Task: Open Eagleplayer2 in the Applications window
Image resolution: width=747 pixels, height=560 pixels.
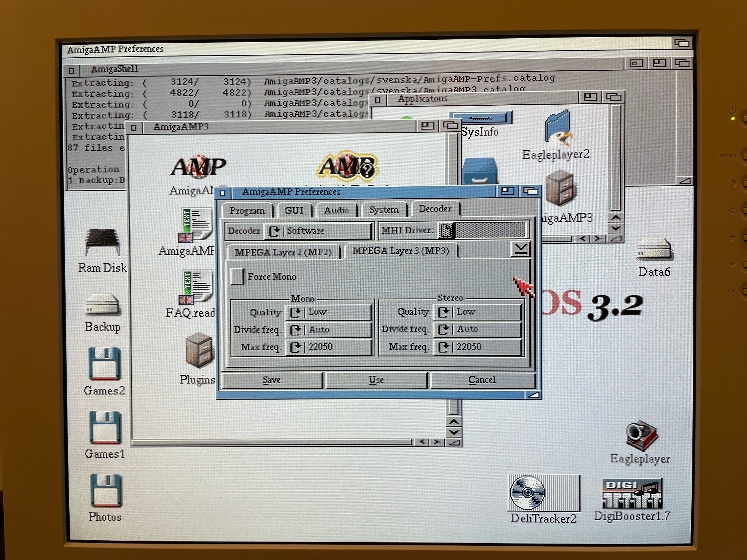Action: pyautogui.click(x=558, y=128)
